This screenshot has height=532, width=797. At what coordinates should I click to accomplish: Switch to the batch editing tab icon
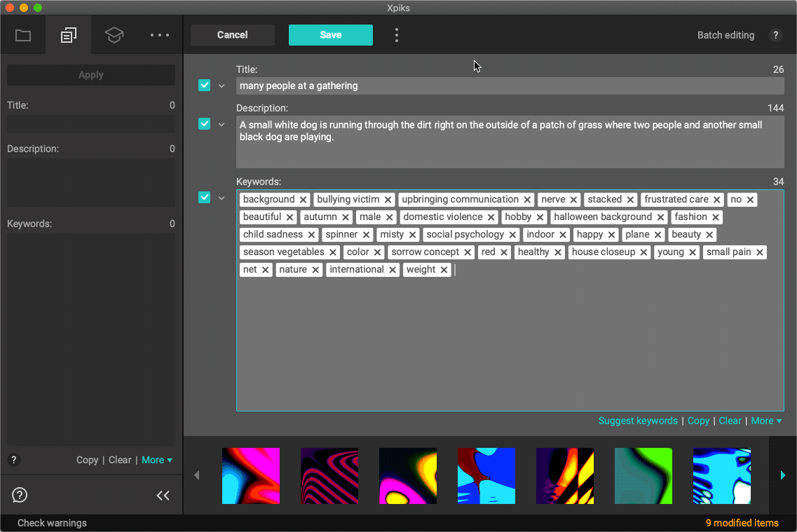point(68,35)
